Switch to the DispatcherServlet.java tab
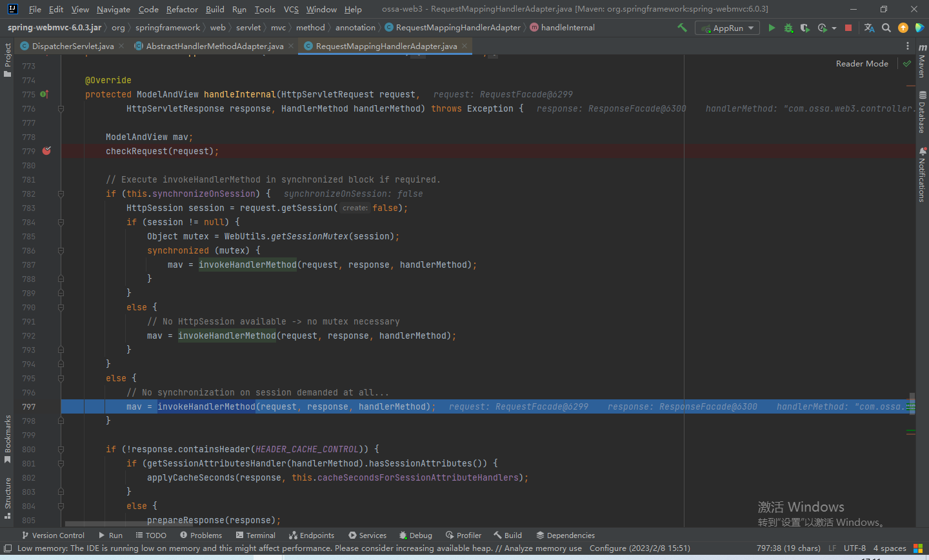This screenshot has height=560, width=929. click(73, 46)
